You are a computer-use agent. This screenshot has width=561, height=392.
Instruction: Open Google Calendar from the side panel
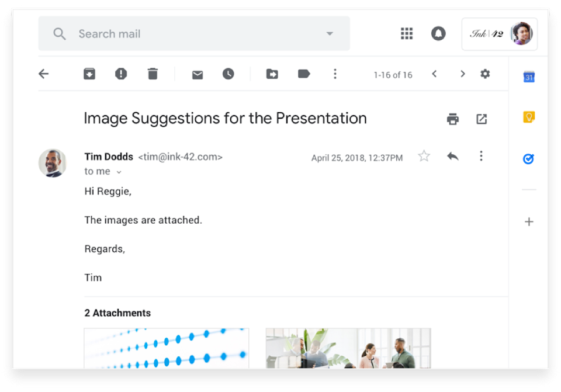(528, 76)
